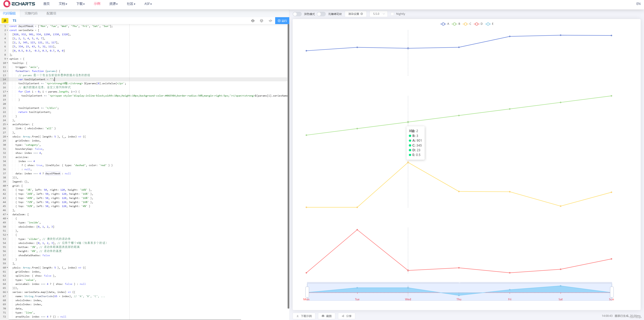644x320 pixels.
Task: Click the 下载示例 button
Action: [304, 316]
